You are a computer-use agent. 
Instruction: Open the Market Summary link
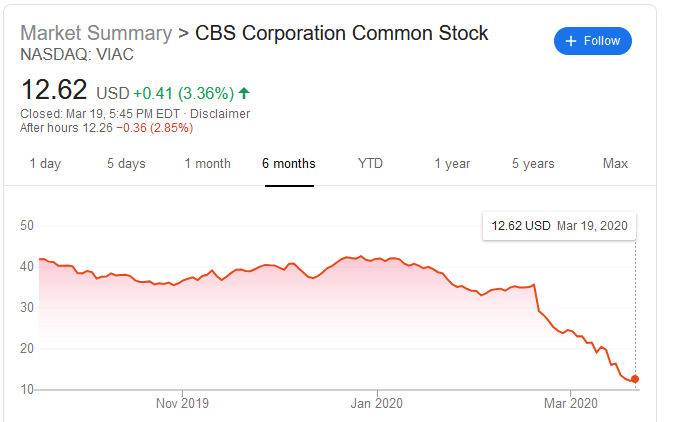96,33
